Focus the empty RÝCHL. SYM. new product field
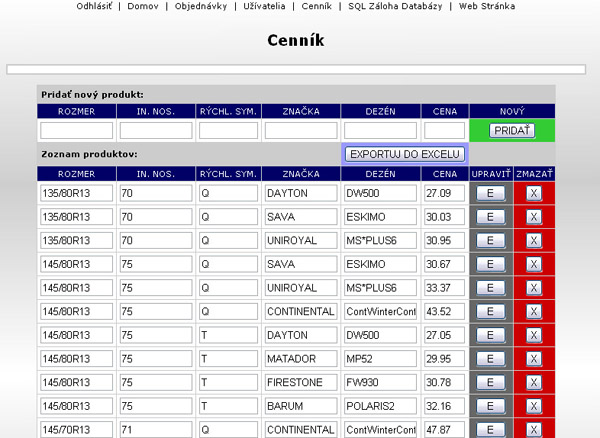The width and height of the screenshot is (600, 438). coord(228,130)
